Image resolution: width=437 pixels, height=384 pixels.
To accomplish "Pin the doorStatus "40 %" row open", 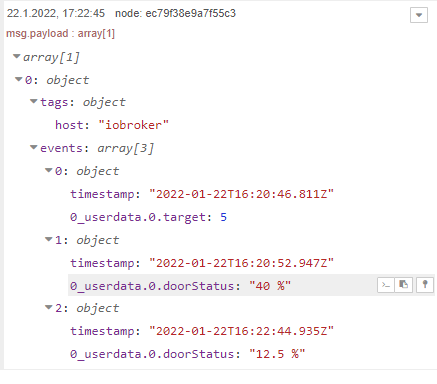I will click(425, 285).
